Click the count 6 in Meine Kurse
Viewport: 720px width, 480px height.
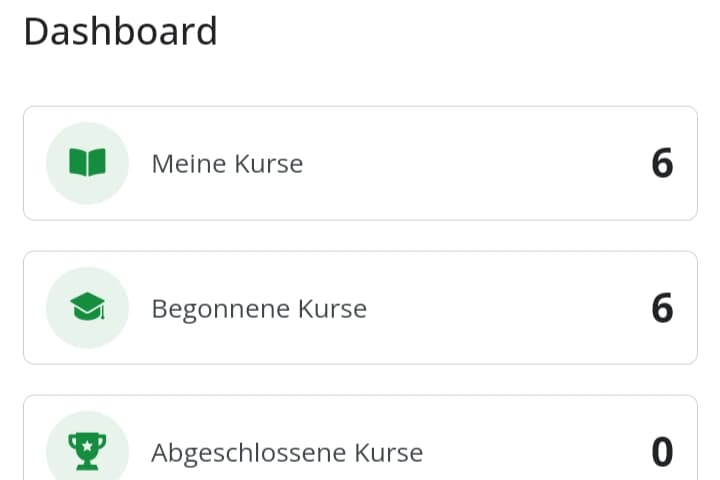pyautogui.click(x=662, y=163)
